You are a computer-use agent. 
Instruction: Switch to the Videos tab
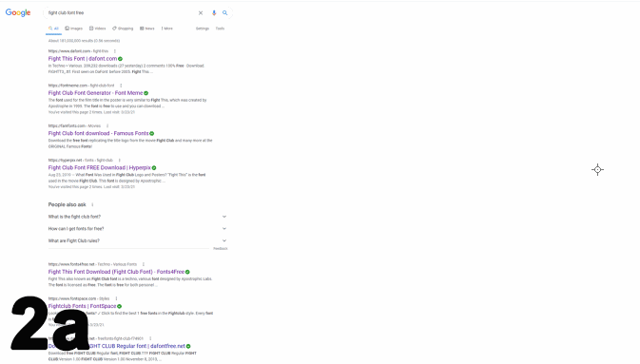coord(98,29)
